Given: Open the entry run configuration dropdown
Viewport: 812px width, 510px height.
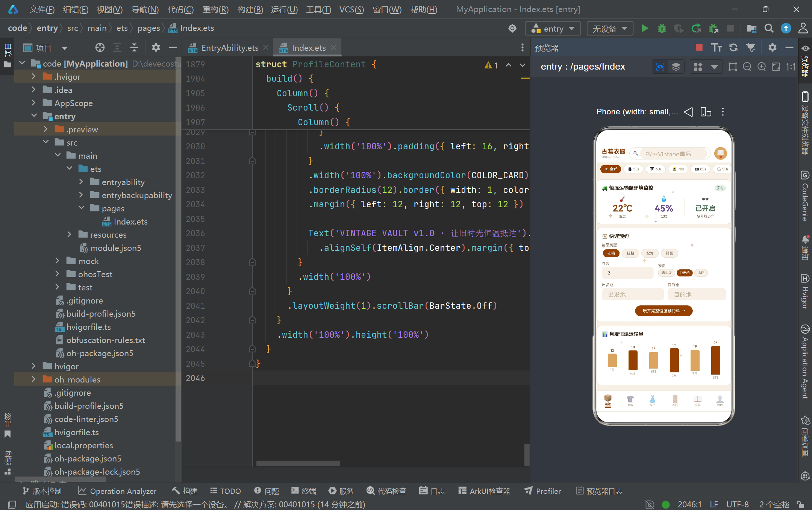Looking at the screenshot, I should tap(553, 29).
